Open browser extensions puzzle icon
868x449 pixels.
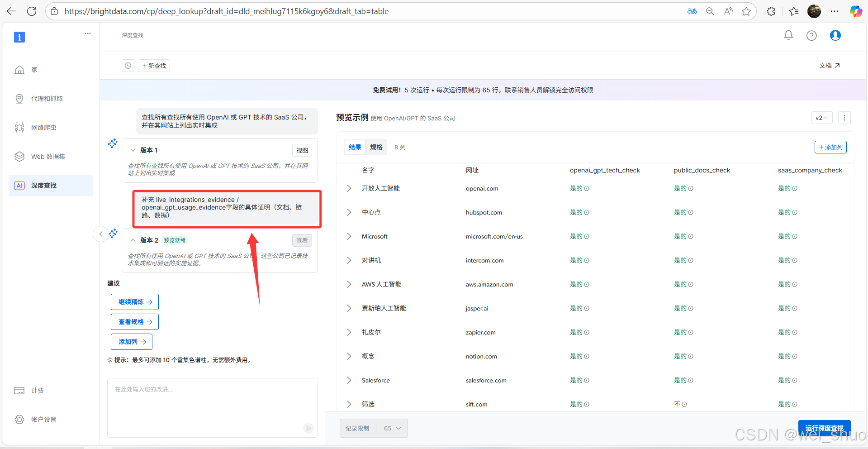771,11
